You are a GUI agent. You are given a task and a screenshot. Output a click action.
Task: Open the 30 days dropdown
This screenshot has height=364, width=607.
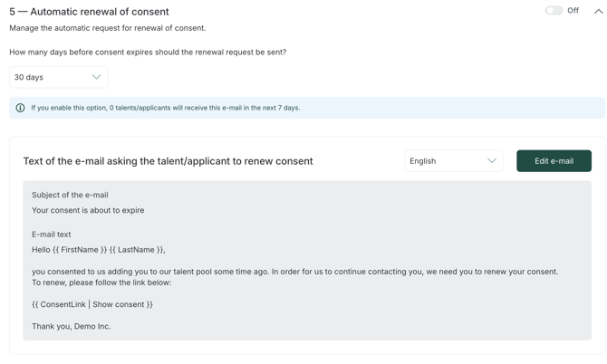[58, 78]
